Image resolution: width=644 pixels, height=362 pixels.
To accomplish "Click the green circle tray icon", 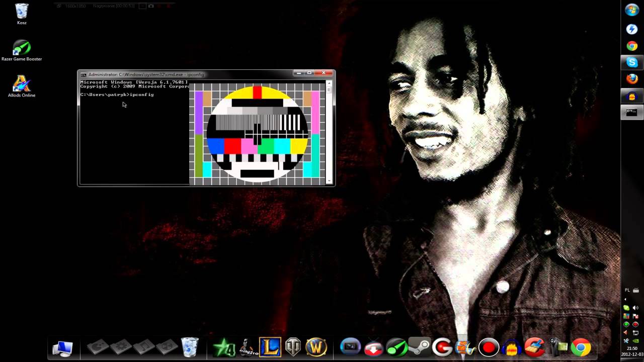I will tap(626, 324).
